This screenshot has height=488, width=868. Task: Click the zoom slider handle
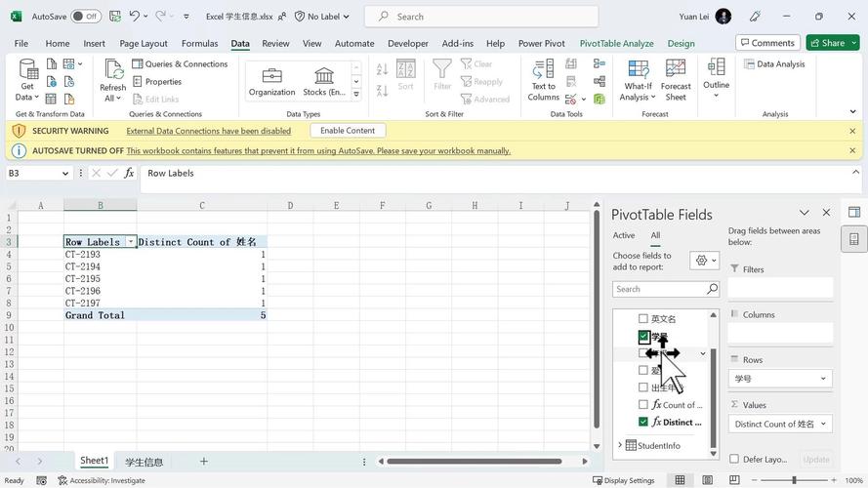tap(794, 479)
